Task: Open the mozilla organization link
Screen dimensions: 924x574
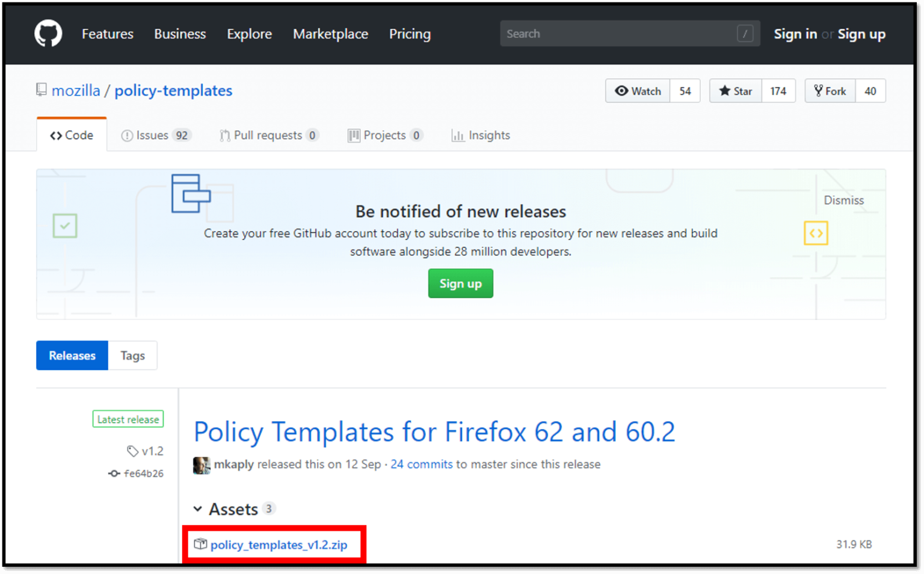Action: point(76,90)
